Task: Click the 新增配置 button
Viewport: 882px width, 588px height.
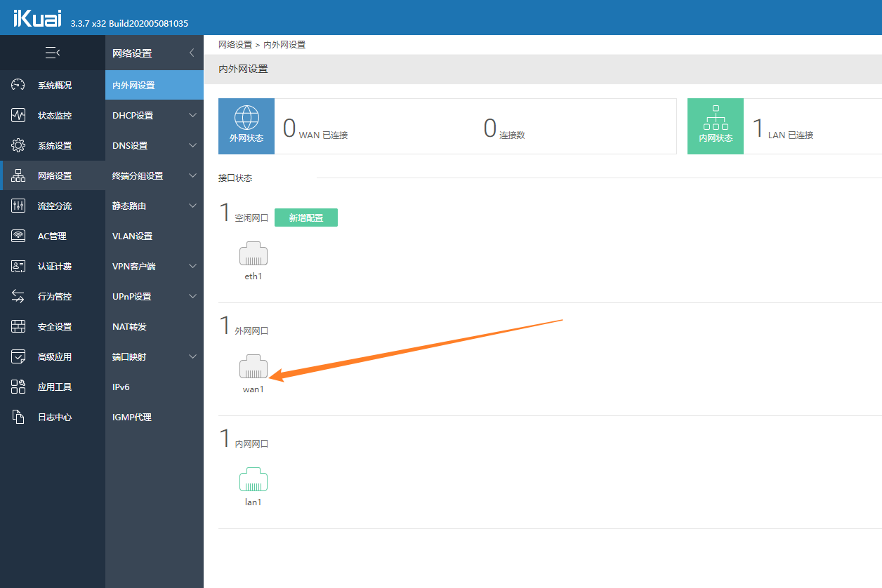Action: click(x=305, y=218)
